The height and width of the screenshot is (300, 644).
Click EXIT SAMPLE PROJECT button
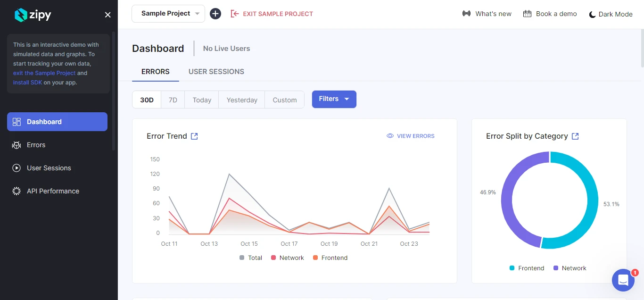point(272,14)
